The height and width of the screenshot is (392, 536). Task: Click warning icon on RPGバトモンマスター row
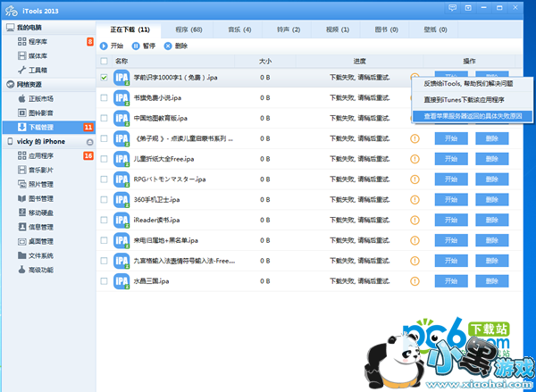point(414,179)
